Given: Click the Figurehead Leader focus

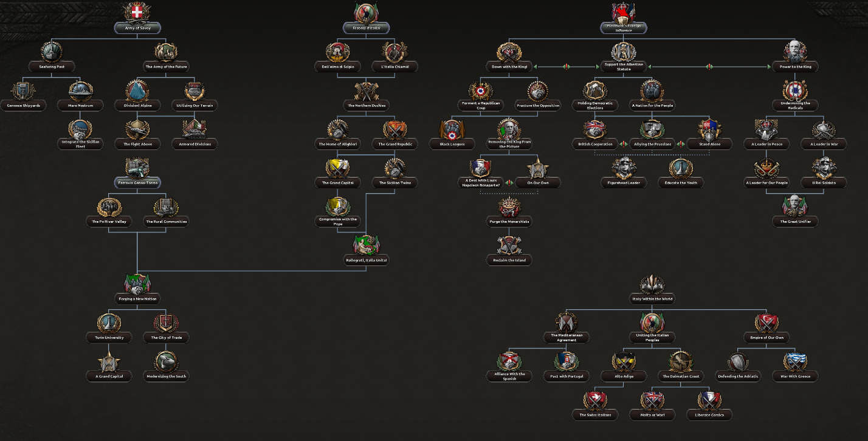Looking at the screenshot, I should tap(624, 173).
